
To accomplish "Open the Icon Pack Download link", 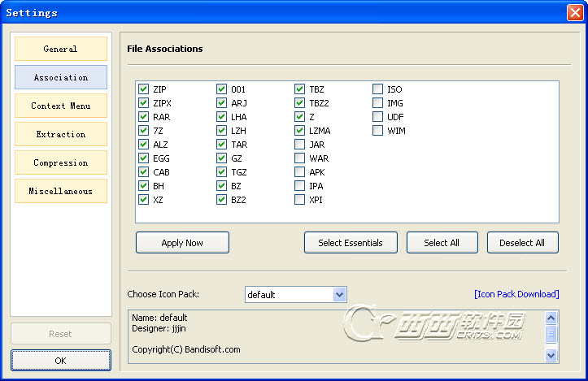I will click(x=516, y=294).
